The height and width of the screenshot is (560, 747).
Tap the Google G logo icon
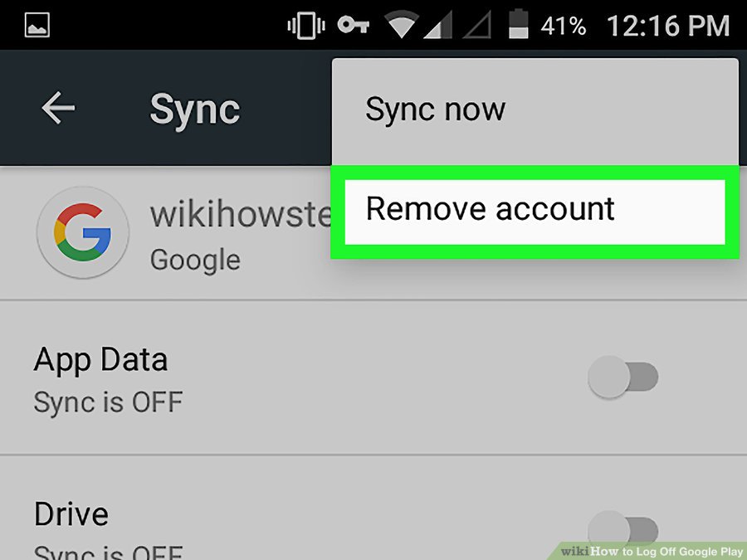pos(83,232)
